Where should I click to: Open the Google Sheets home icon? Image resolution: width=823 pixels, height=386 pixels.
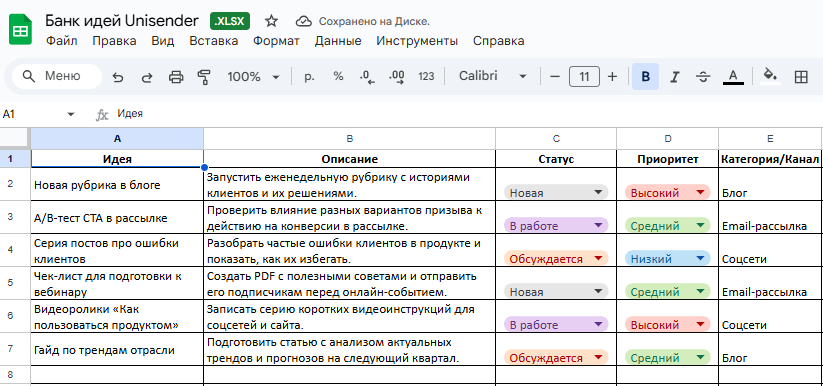(x=20, y=29)
